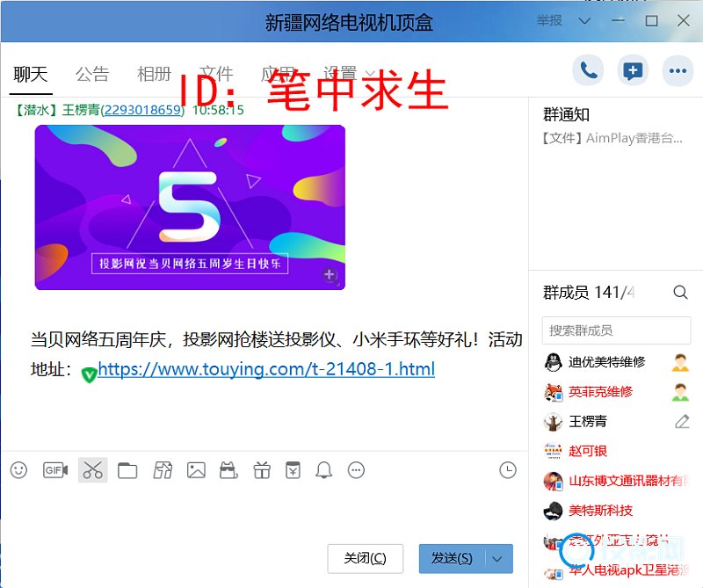Open the title bar chevron dropdown menu
The width and height of the screenshot is (703, 588).
pyautogui.click(x=584, y=20)
